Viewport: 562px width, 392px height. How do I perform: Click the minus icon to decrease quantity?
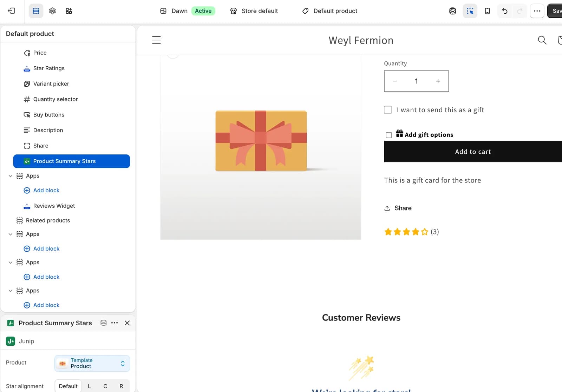click(395, 81)
